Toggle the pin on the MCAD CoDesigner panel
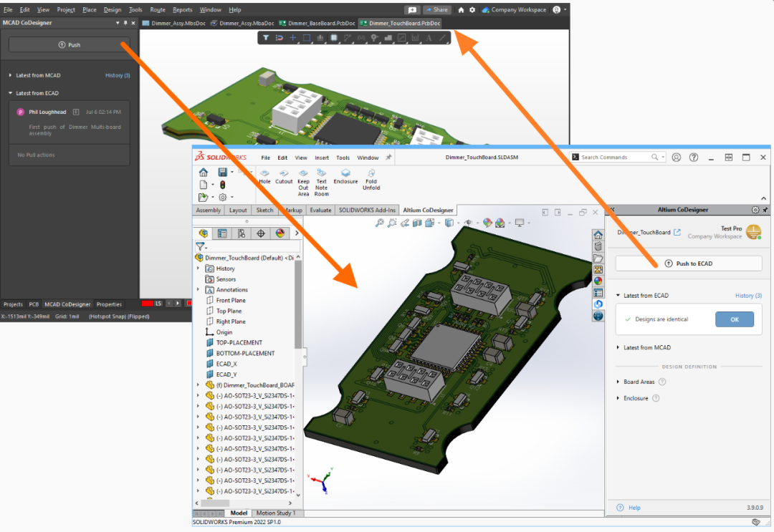Viewport: 774px width, 532px height. [125, 23]
